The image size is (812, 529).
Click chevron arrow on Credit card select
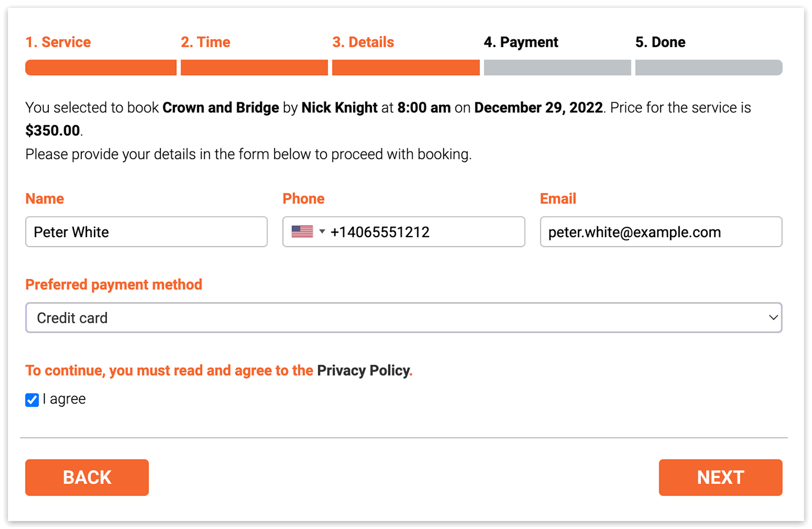tap(773, 317)
